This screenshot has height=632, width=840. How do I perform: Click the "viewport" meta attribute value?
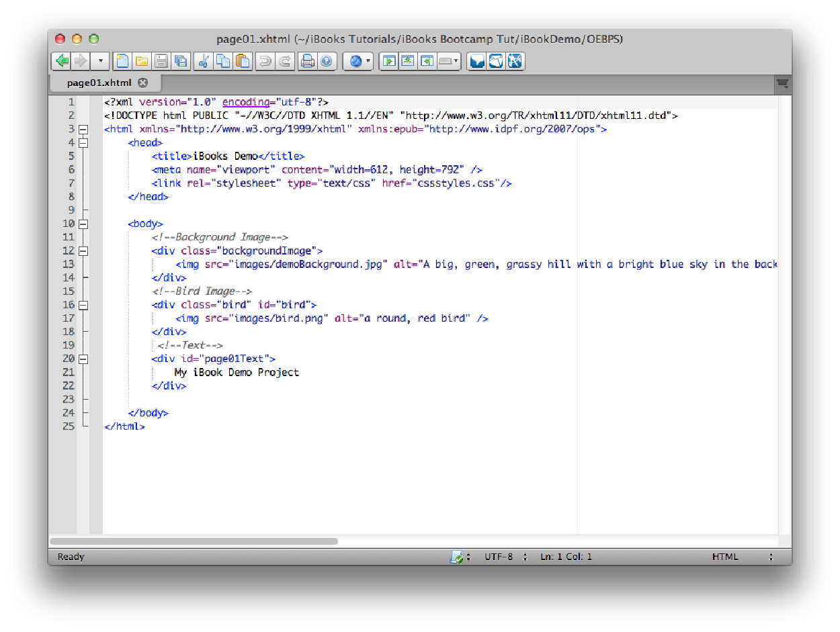(x=247, y=169)
